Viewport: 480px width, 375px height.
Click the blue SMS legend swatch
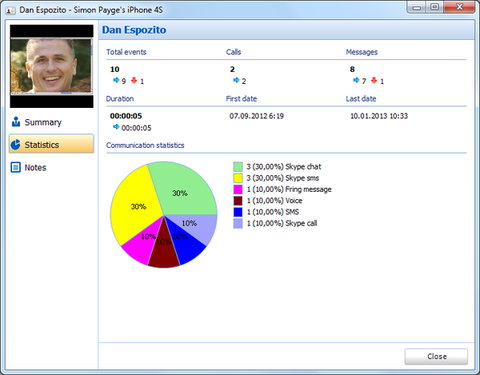coord(238,212)
